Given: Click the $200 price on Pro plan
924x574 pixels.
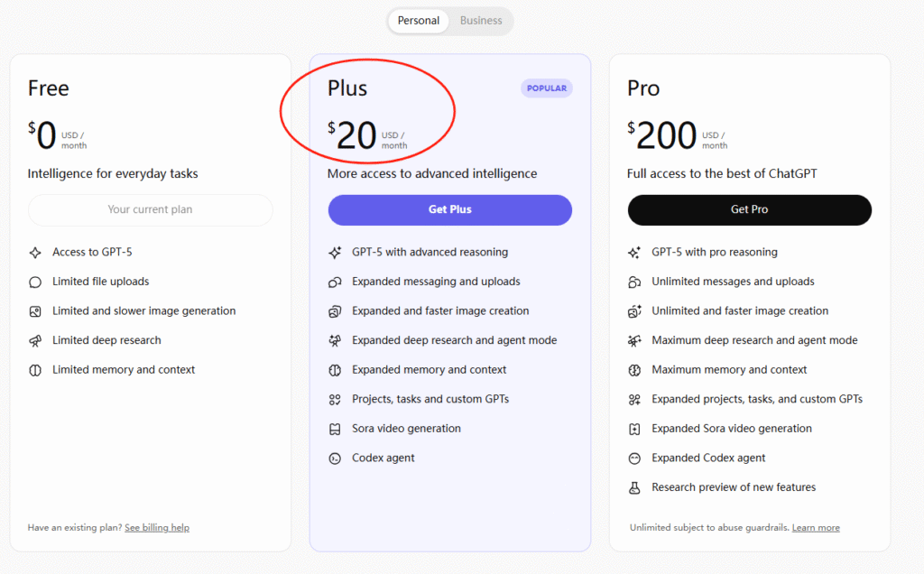Looking at the screenshot, I should click(662, 135).
